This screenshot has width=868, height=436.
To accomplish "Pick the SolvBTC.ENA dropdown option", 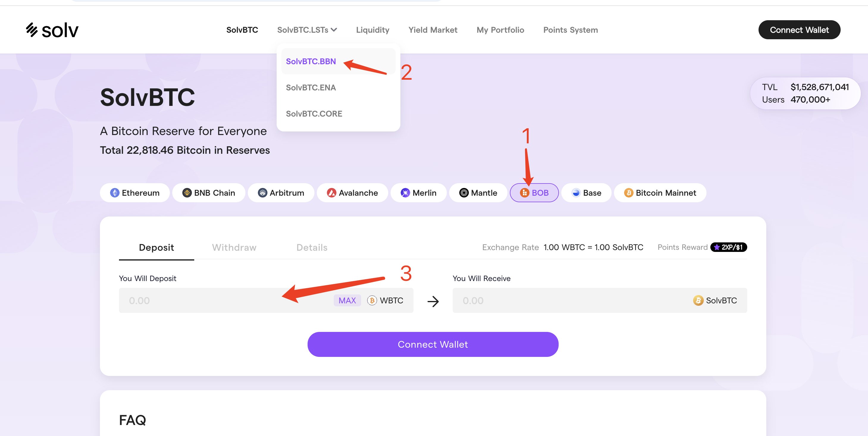I will 311,88.
